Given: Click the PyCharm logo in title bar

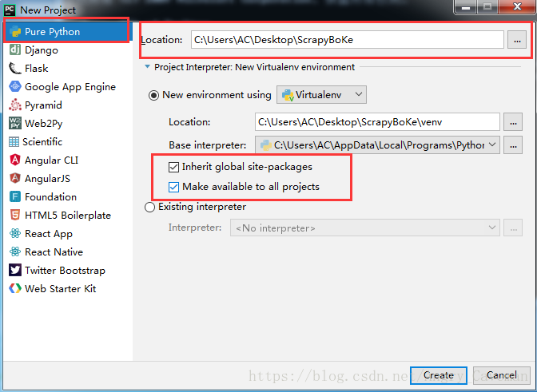Looking at the screenshot, I should pyautogui.click(x=10, y=10).
